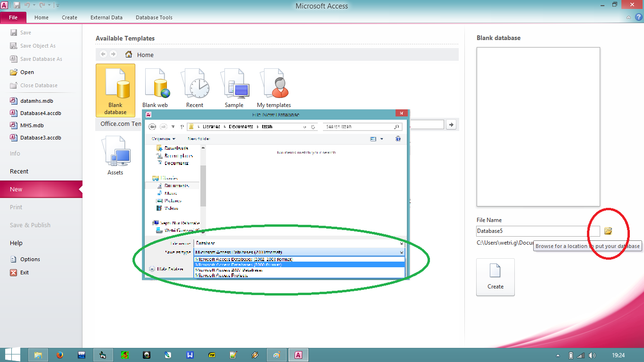Open the recent locations dropdown in dialog
644x362 pixels.
pyautogui.click(x=173, y=126)
